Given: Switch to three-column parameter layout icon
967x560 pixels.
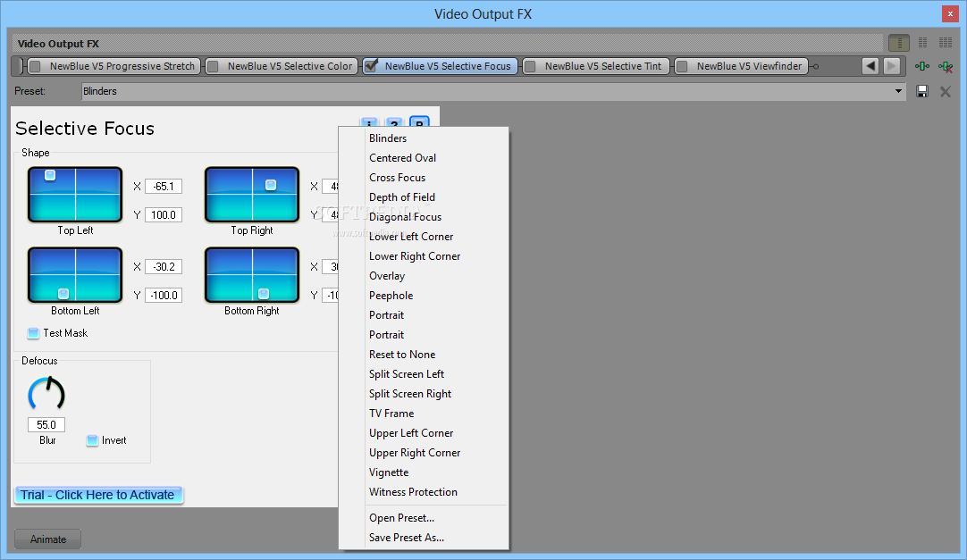Looking at the screenshot, I should [946, 43].
